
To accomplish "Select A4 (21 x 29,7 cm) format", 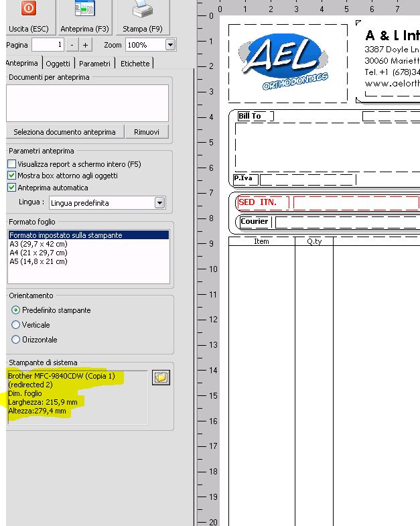I will 38,253.
